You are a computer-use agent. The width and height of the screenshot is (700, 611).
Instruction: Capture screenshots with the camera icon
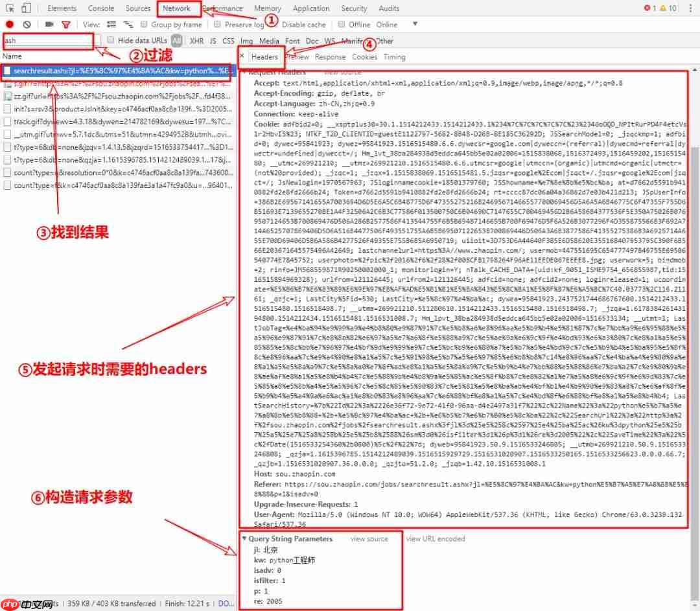point(49,25)
